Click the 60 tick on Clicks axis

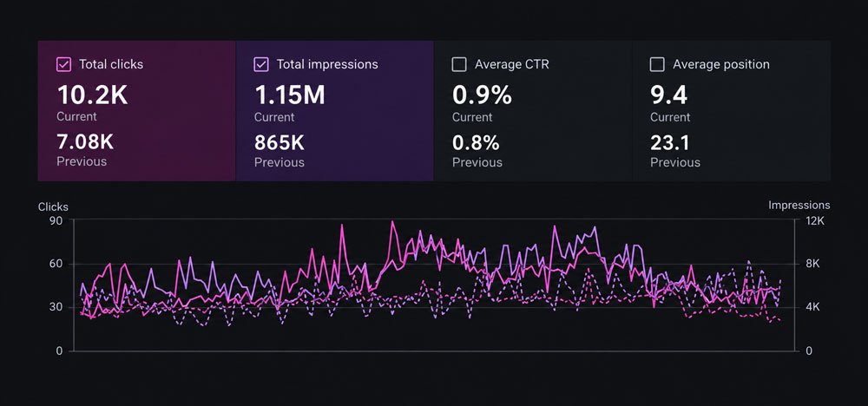click(x=57, y=265)
